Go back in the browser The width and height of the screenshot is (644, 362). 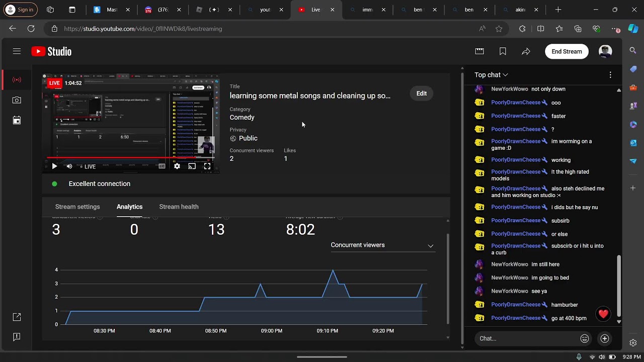tap(13, 29)
